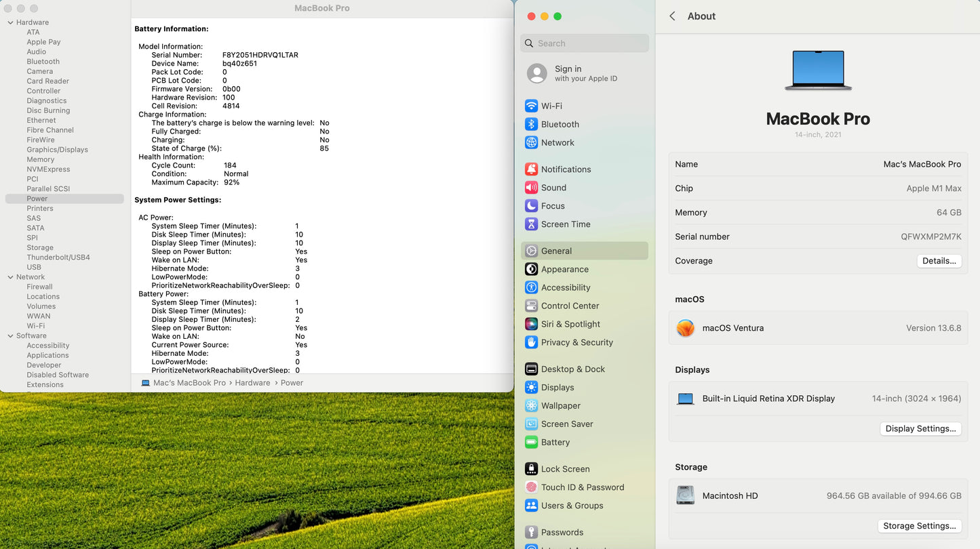Collapse the Software tree section
The image size is (980, 549).
click(10, 335)
